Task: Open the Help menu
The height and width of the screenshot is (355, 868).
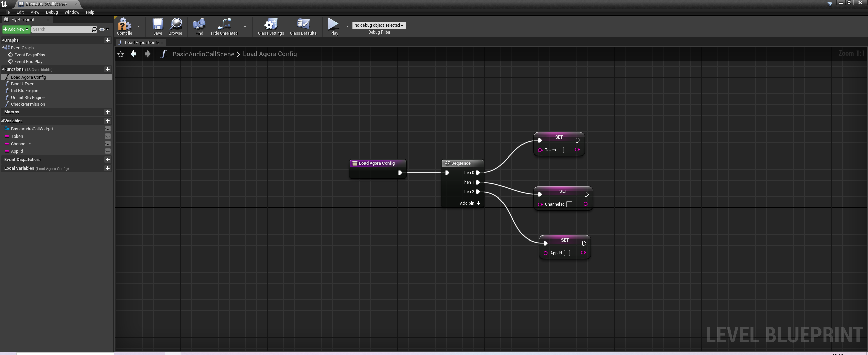Action: click(x=90, y=12)
